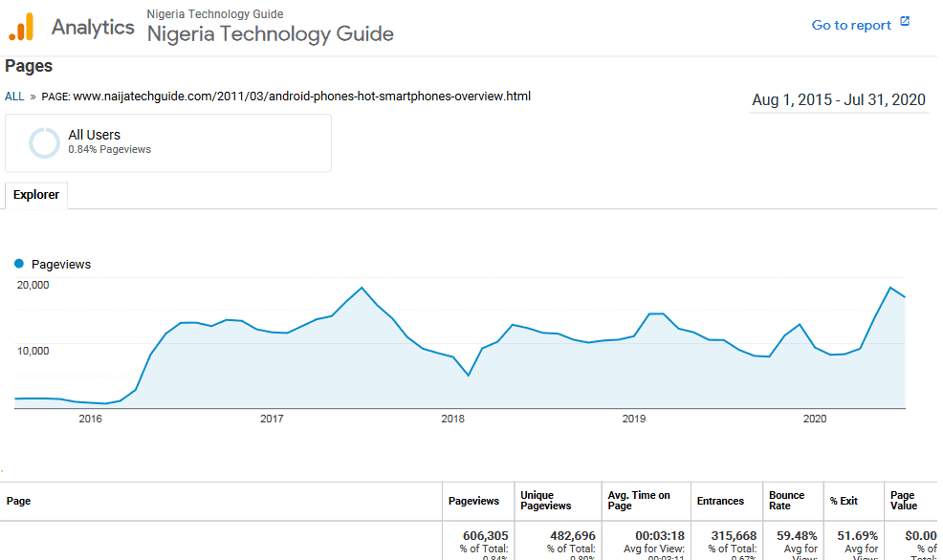This screenshot has height=560, width=943.
Task: Click the large Nigeria Technology Guide title
Action: [x=271, y=34]
